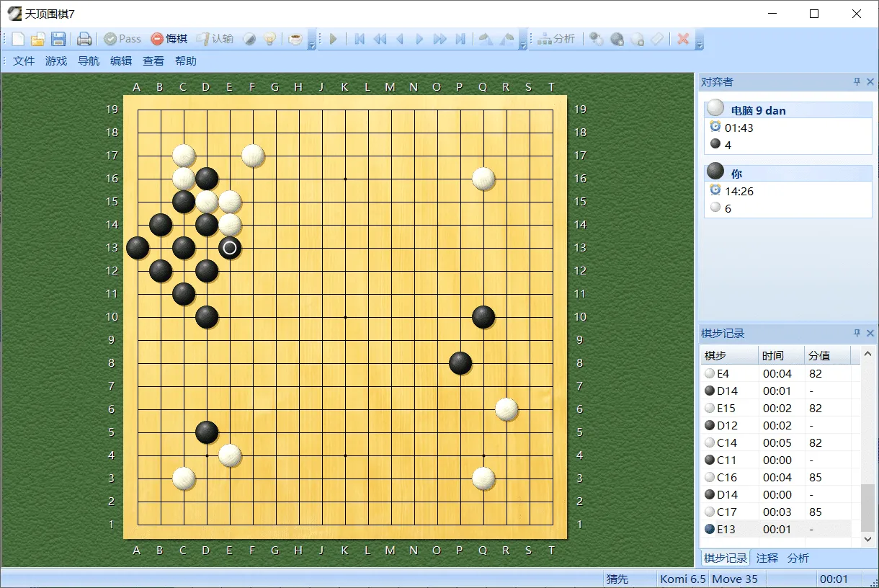Open a saved game file folder icon
This screenshot has width=879, height=588.
pyautogui.click(x=38, y=39)
